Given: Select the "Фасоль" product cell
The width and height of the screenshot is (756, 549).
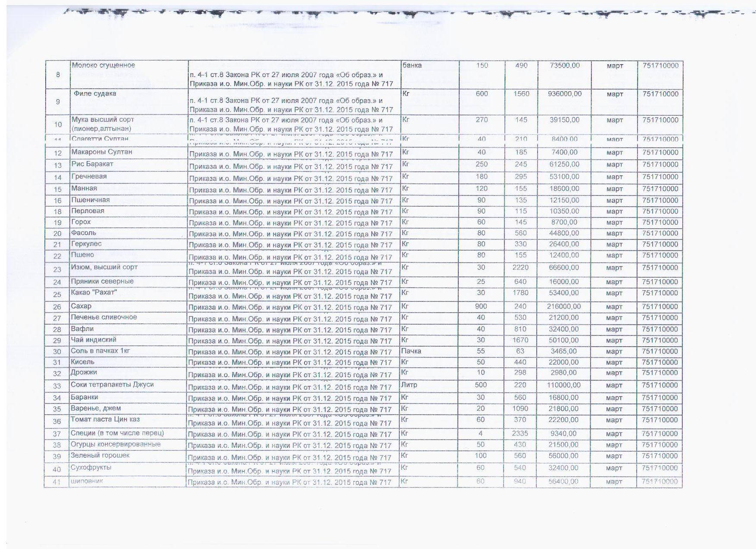Looking at the screenshot, I should (128, 233).
